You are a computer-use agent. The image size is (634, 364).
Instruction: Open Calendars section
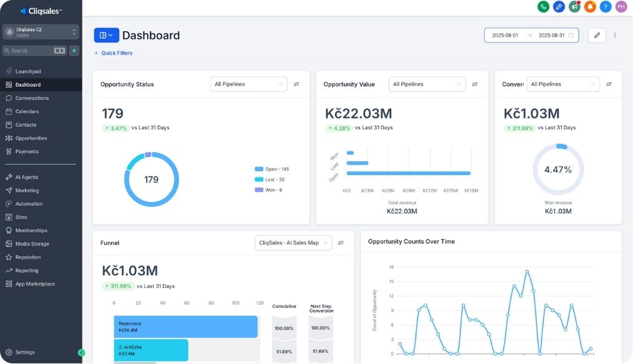[41, 112]
